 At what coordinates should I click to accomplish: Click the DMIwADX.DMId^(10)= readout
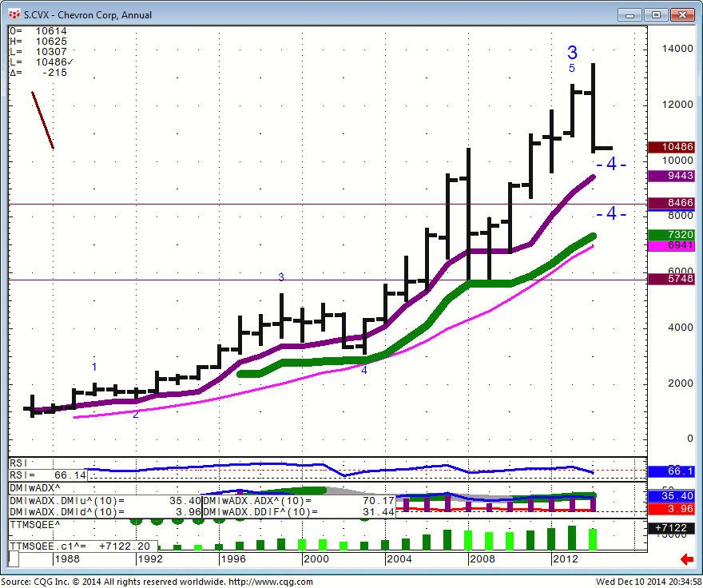pos(105,512)
